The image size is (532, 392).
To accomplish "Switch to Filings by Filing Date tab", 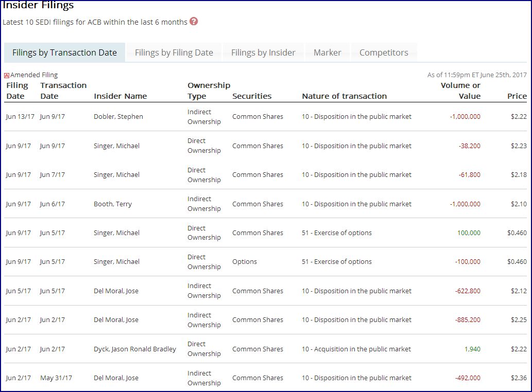I will [x=174, y=52].
